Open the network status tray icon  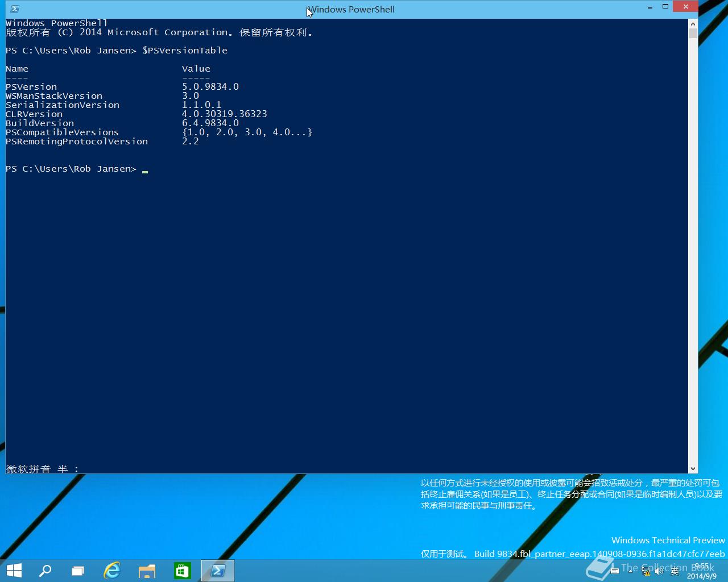(x=646, y=571)
